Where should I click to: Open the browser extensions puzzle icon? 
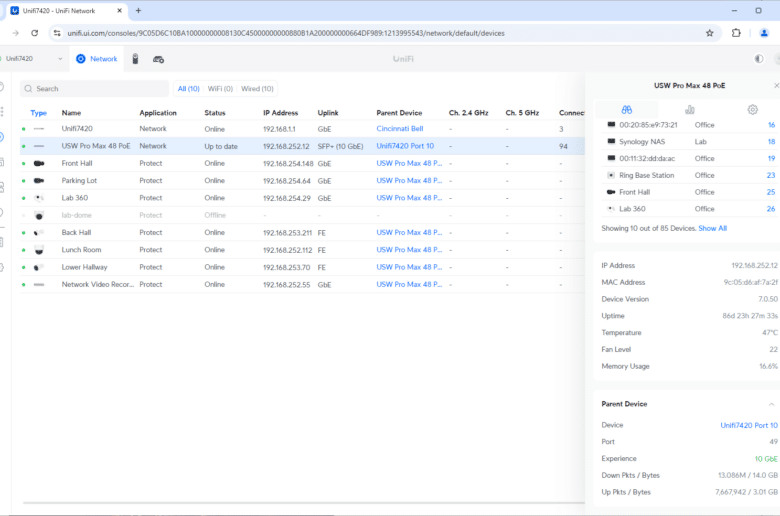coord(736,33)
